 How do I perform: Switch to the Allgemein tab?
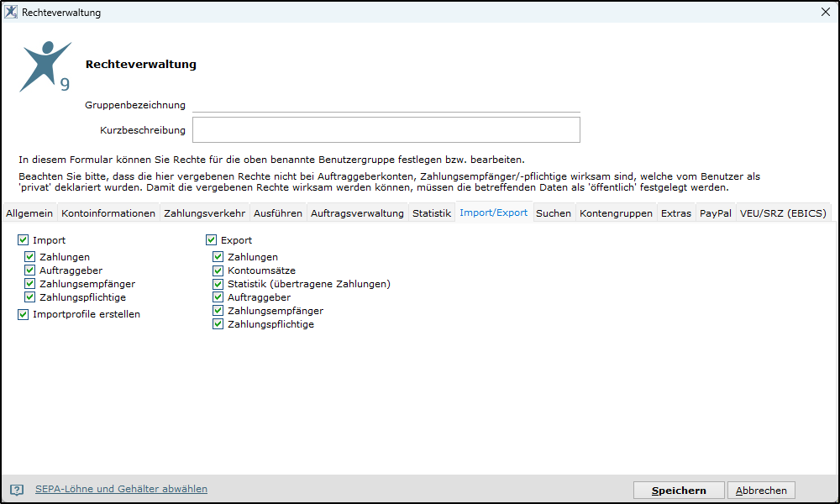29,213
